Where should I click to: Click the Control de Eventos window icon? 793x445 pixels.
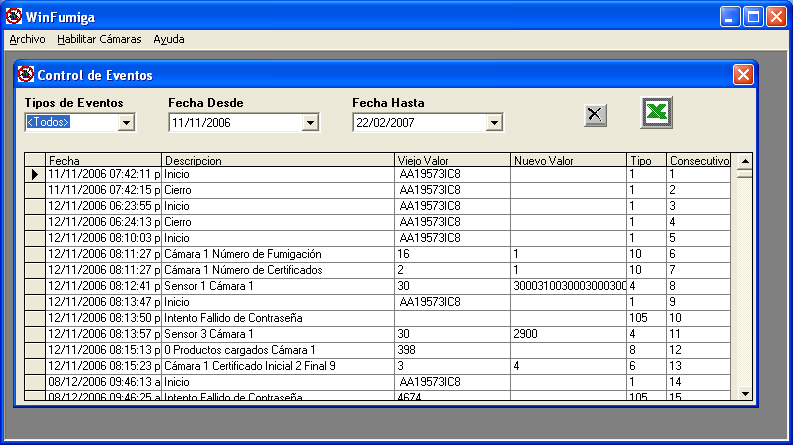[x=26, y=74]
